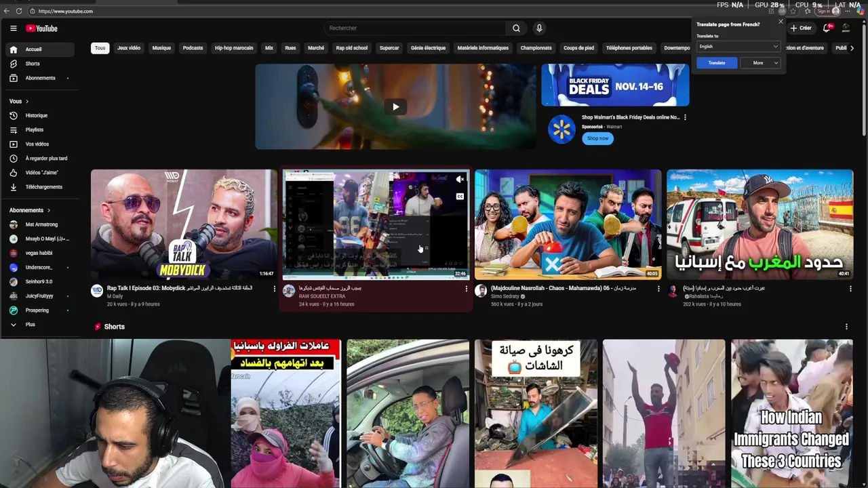Viewport: 868px width, 488px height.
Task: Go back in the browser
Action: (7, 11)
